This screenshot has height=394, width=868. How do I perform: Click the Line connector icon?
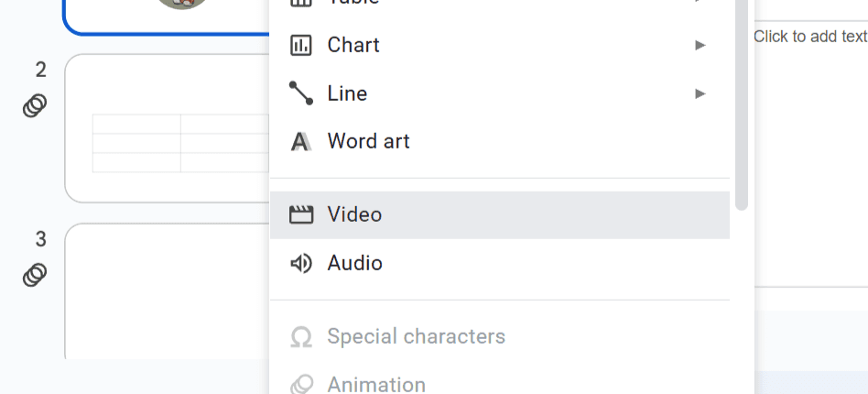tap(301, 93)
